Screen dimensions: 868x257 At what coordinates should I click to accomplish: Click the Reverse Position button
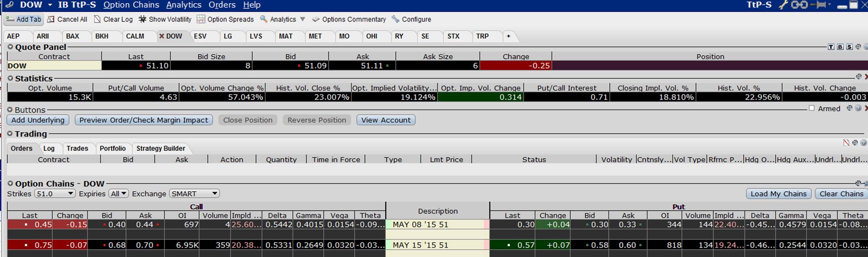[x=317, y=120]
